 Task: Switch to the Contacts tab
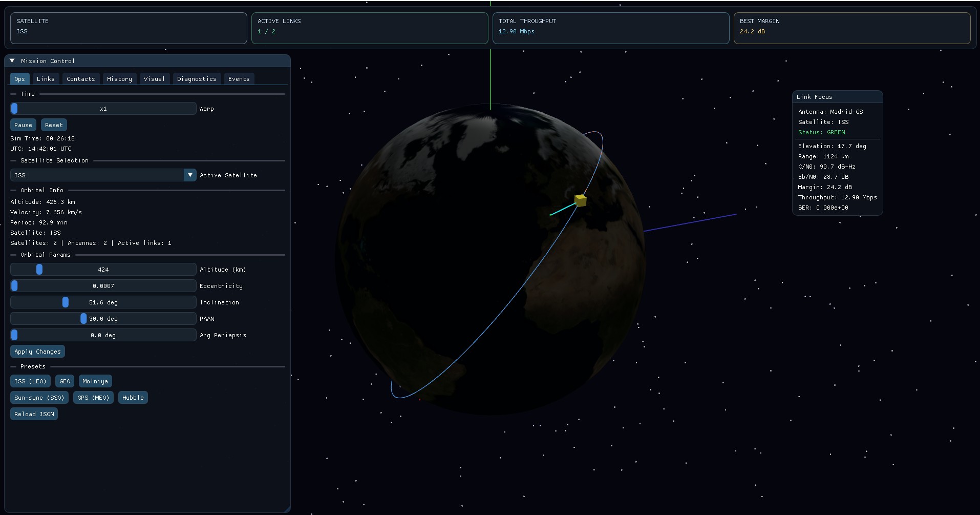(x=80, y=78)
